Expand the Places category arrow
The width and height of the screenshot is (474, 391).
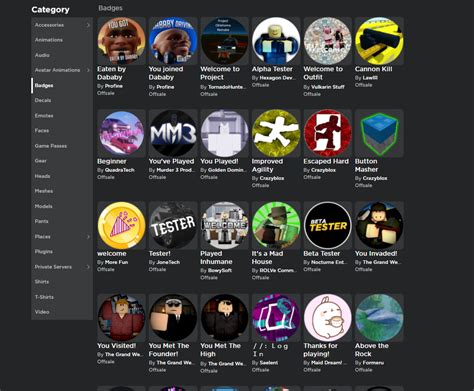click(88, 237)
